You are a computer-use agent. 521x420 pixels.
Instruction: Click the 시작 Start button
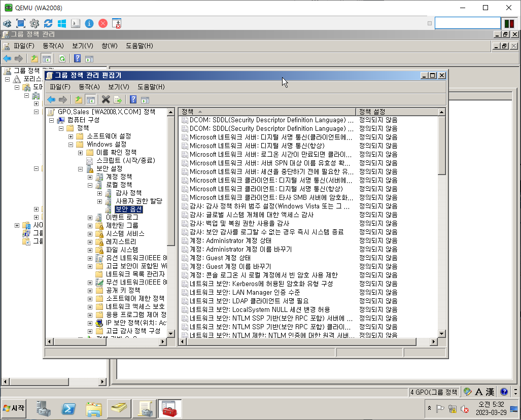point(14,408)
